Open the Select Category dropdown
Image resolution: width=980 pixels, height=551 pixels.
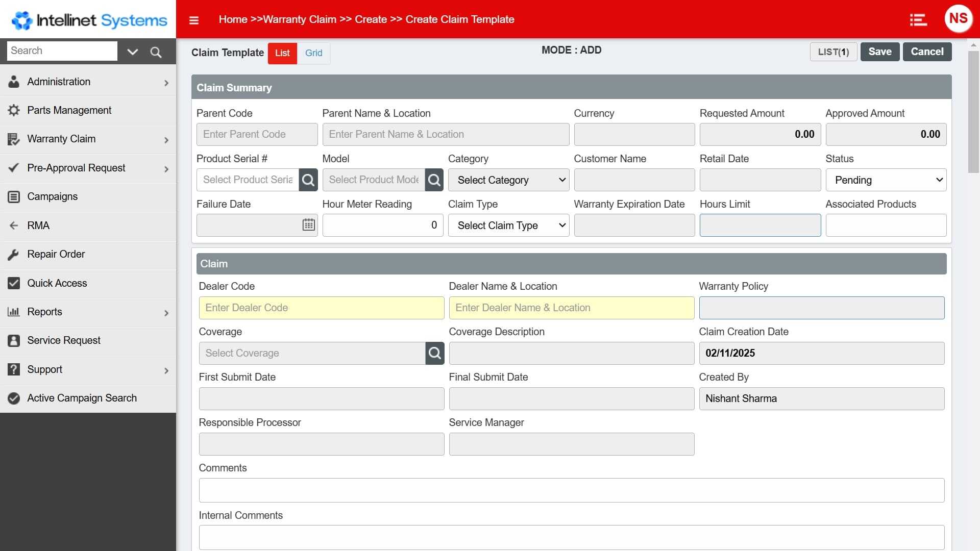pyautogui.click(x=508, y=180)
